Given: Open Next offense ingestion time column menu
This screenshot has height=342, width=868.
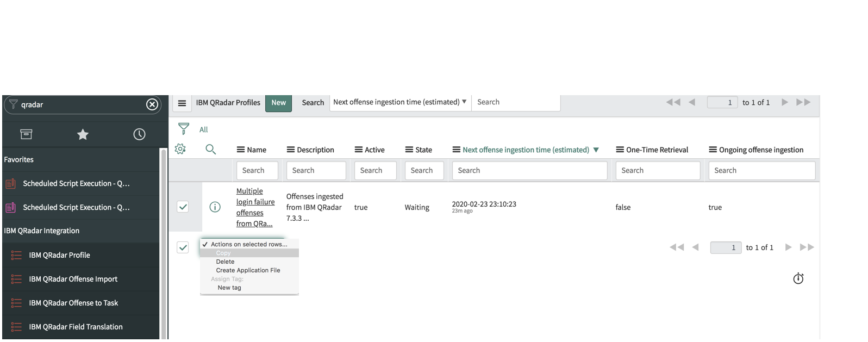Looking at the screenshot, I should coord(457,150).
